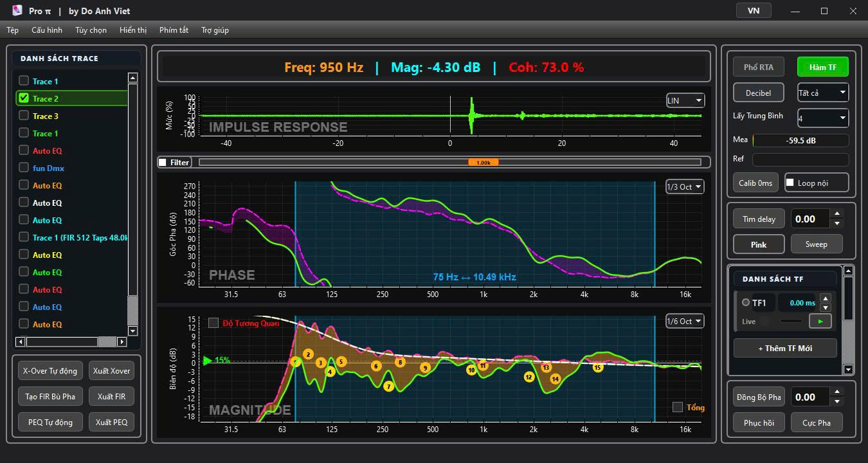The width and height of the screenshot is (868, 463).
Task: Open the 1/3 Oct smoothing dropdown
Action: [685, 186]
